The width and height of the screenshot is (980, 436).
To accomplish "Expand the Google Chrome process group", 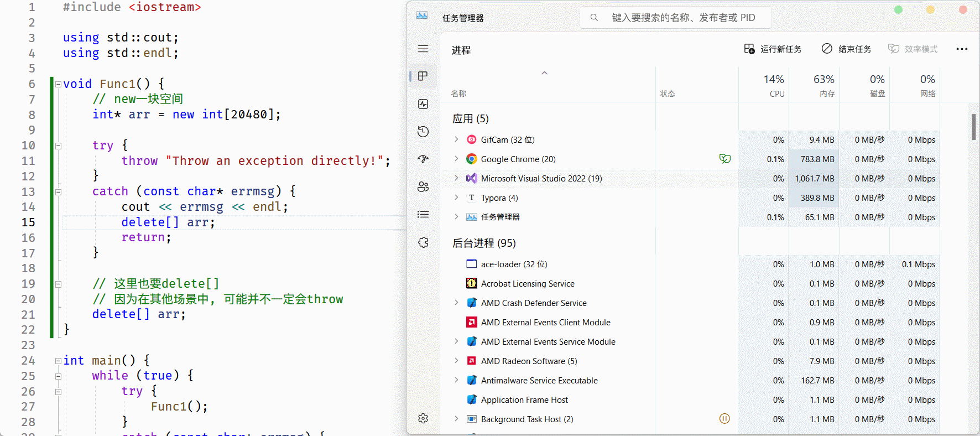I will (456, 159).
